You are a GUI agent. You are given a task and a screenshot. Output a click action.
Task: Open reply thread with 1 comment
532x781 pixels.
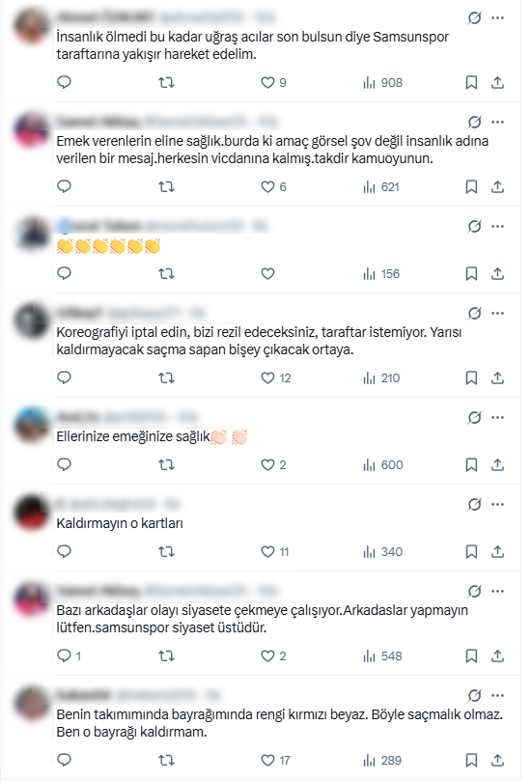[70, 655]
